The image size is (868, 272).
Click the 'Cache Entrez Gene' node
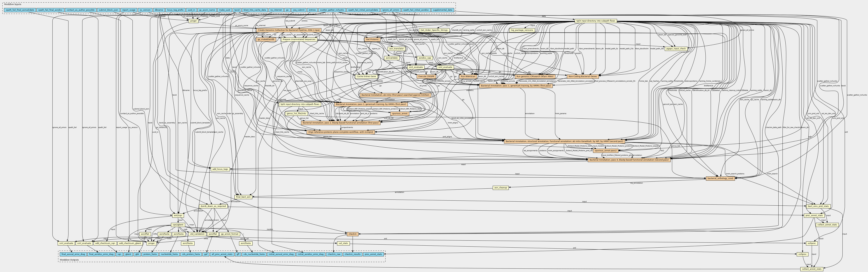(x=366, y=76)
